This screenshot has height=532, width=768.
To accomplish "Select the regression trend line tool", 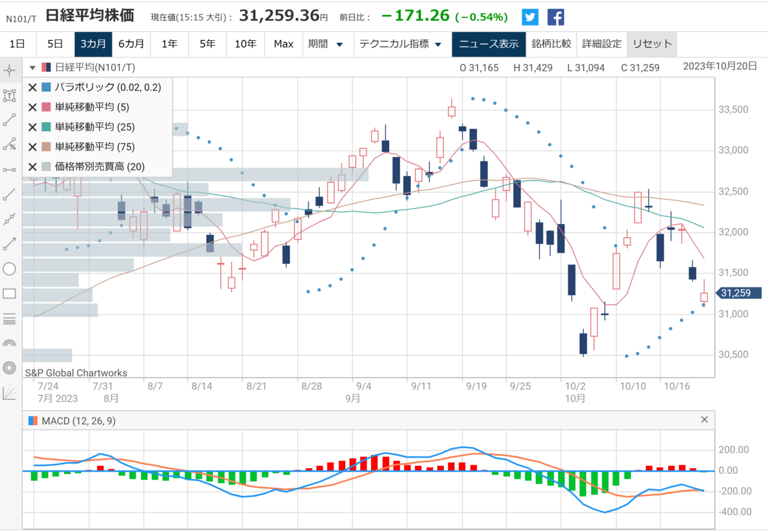I will coord(10,219).
